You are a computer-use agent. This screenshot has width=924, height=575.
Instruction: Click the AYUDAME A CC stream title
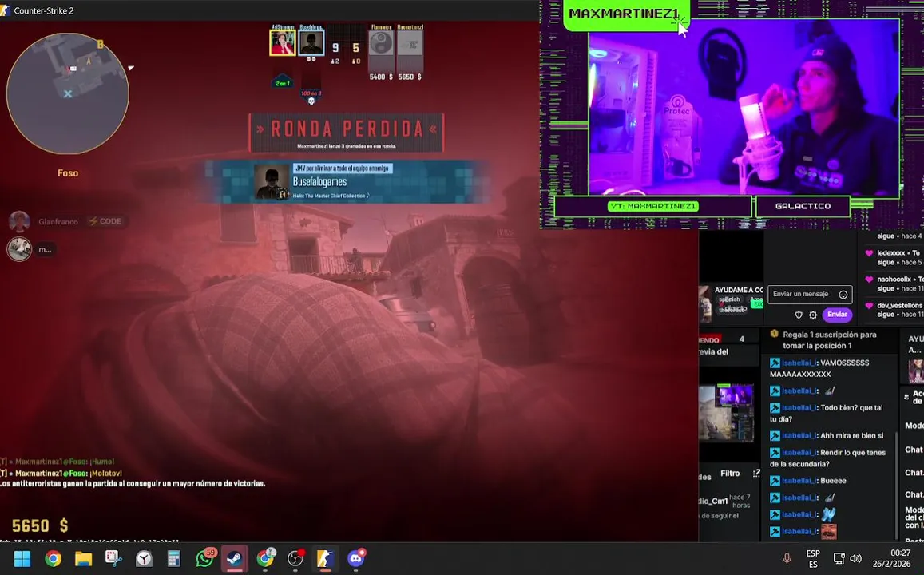coord(739,290)
